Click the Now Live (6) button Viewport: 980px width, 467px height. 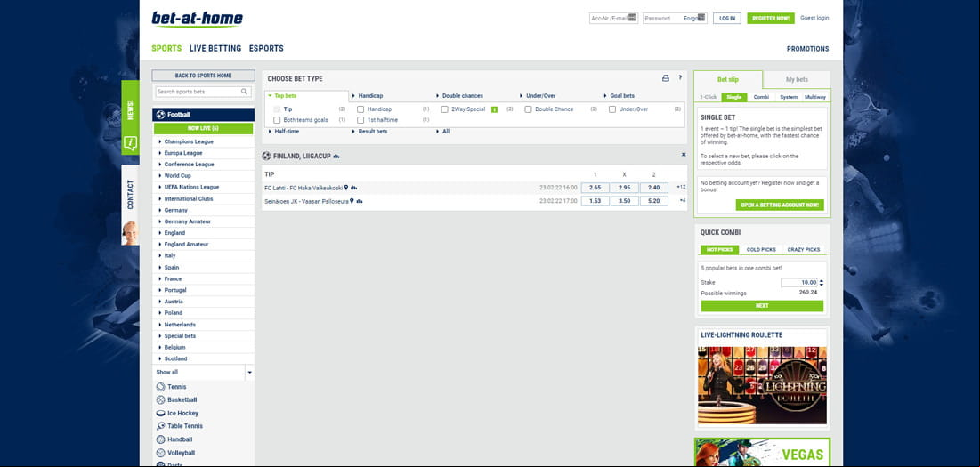point(203,128)
